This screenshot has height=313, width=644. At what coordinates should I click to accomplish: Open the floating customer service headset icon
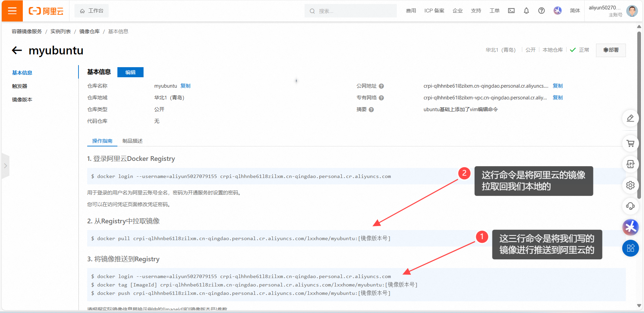pos(630,206)
